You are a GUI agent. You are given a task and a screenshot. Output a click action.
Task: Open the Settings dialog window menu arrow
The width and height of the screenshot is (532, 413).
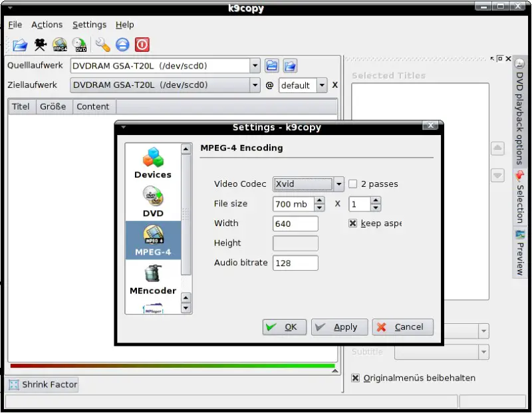124,127
